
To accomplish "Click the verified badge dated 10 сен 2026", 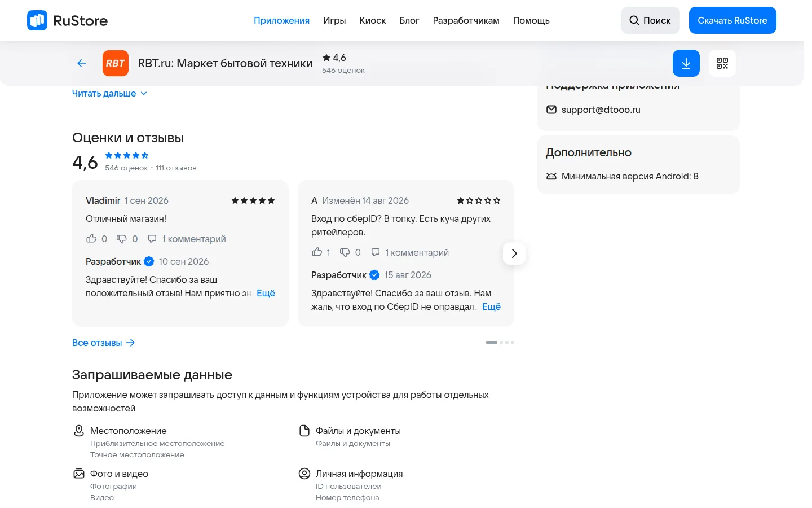I will (x=149, y=261).
